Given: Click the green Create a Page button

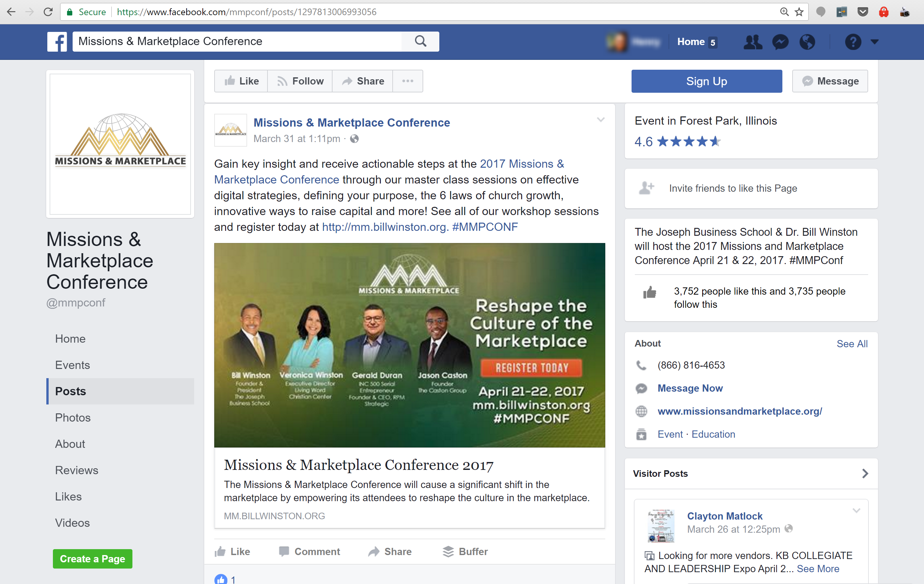Looking at the screenshot, I should point(92,559).
